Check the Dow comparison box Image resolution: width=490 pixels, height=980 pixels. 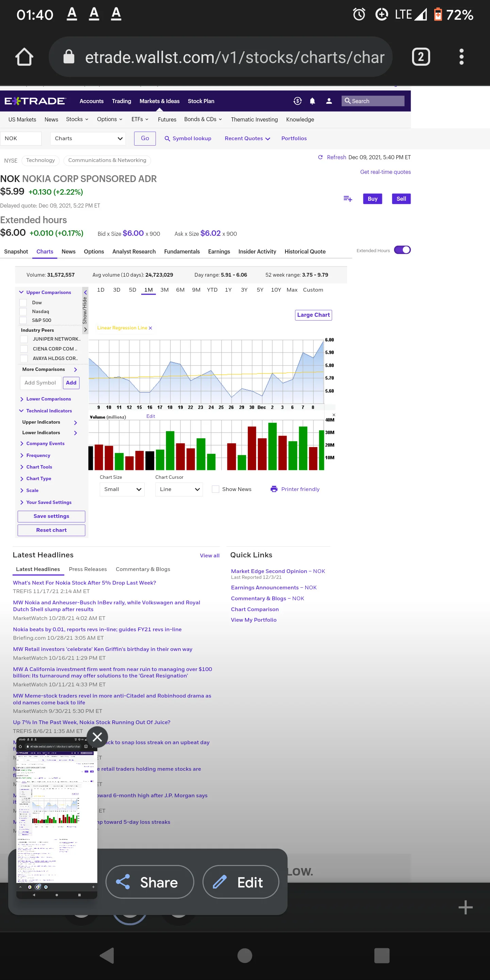[23, 303]
